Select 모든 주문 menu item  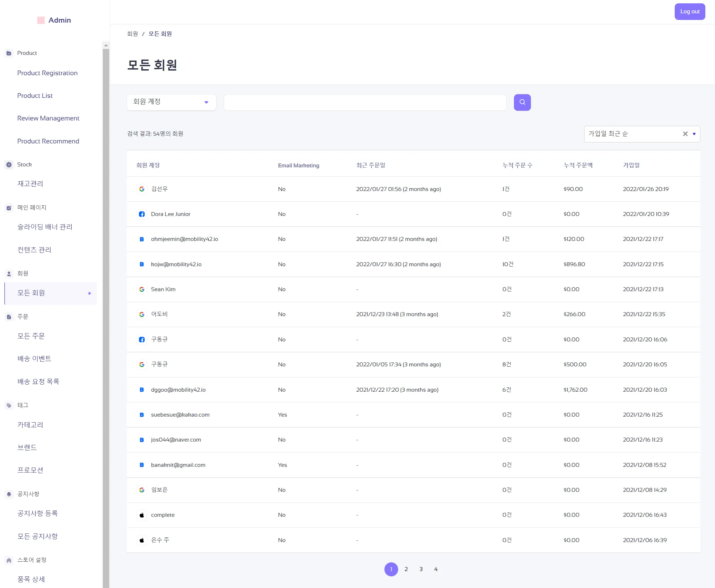tap(31, 336)
